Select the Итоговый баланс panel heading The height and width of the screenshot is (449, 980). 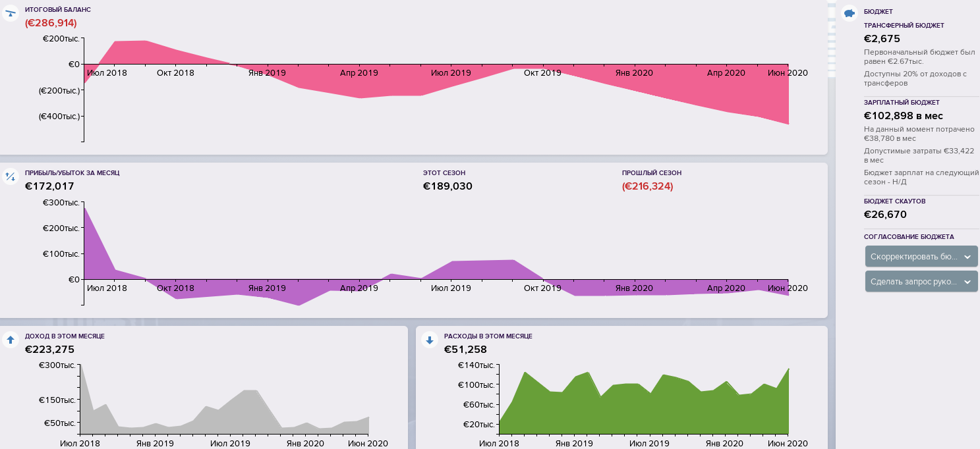click(x=58, y=11)
